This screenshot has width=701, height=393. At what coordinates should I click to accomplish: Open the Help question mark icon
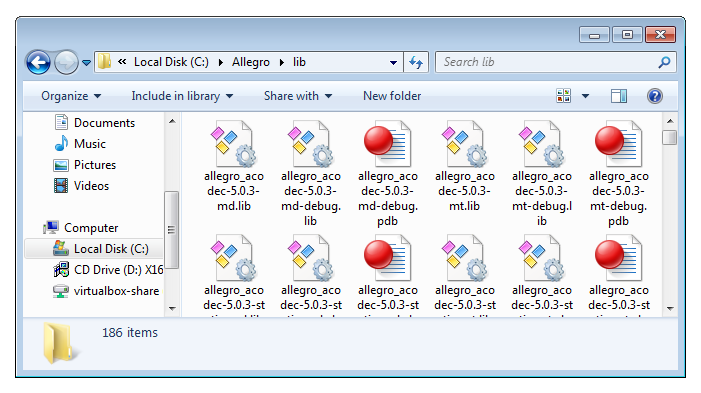pyautogui.click(x=655, y=96)
